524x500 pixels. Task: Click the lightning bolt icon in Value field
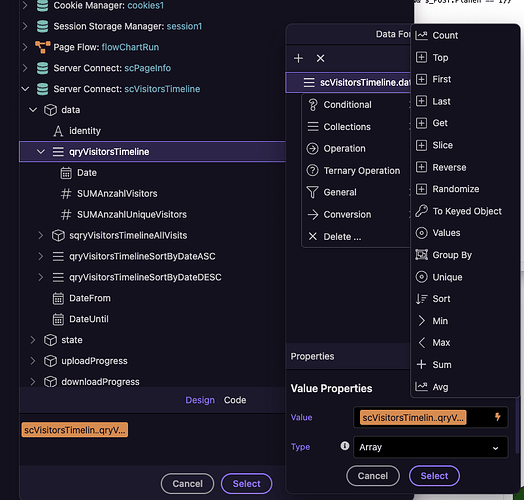pos(498,417)
